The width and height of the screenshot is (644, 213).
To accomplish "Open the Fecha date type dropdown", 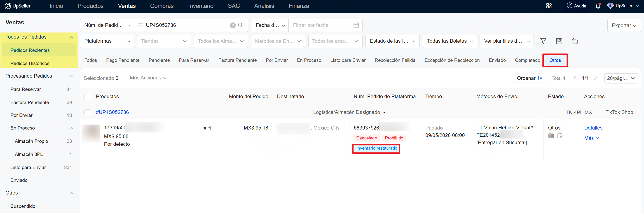I will [270, 25].
